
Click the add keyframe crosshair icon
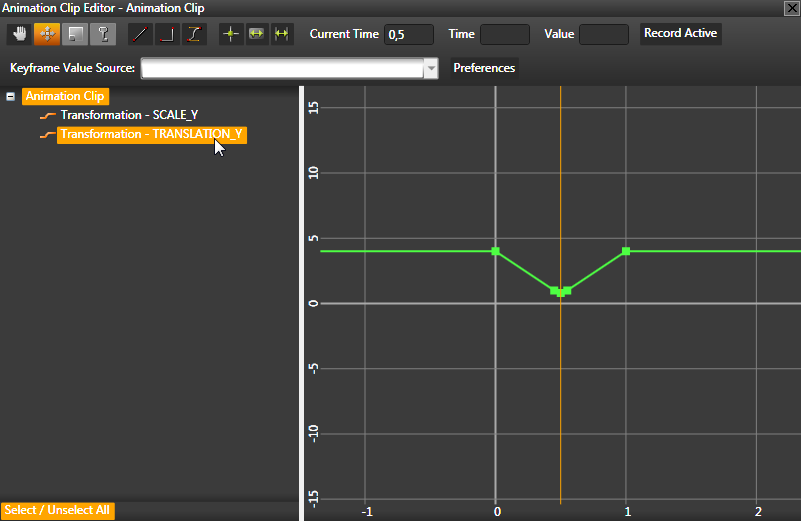pos(231,34)
